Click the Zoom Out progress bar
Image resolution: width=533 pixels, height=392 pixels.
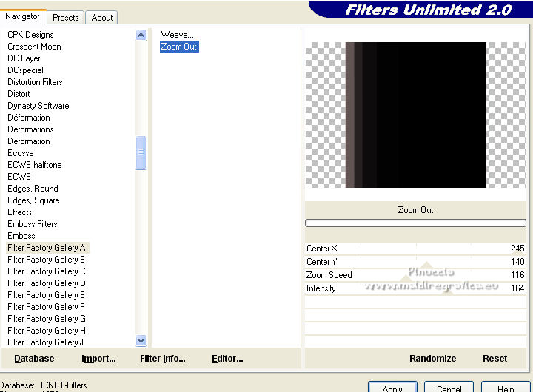415,223
